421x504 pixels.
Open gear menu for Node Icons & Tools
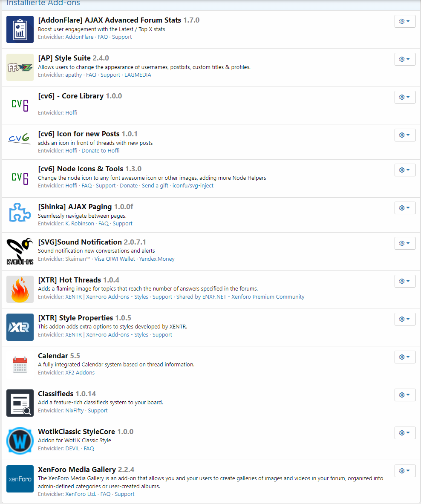(x=405, y=170)
